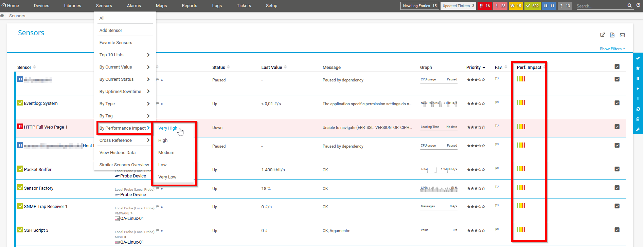Uncheck the checkbox for Packet Sniffer row
644x247 pixels.
pyautogui.click(x=617, y=169)
